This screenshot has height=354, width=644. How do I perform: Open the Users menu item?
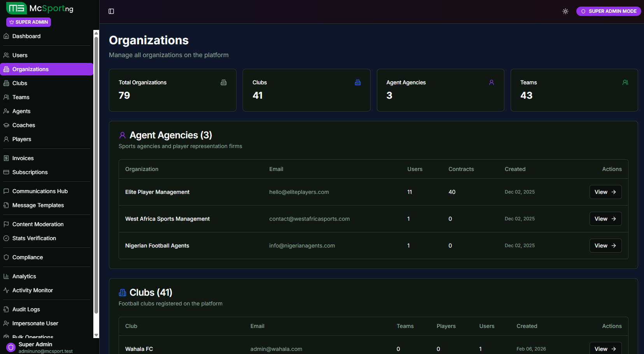tap(20, 55)
